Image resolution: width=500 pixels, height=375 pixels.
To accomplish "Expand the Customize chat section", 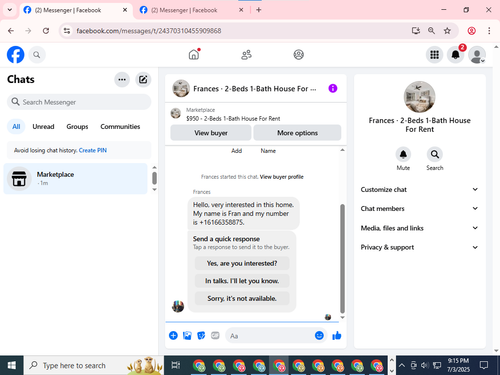I will [x=419, y=189].
